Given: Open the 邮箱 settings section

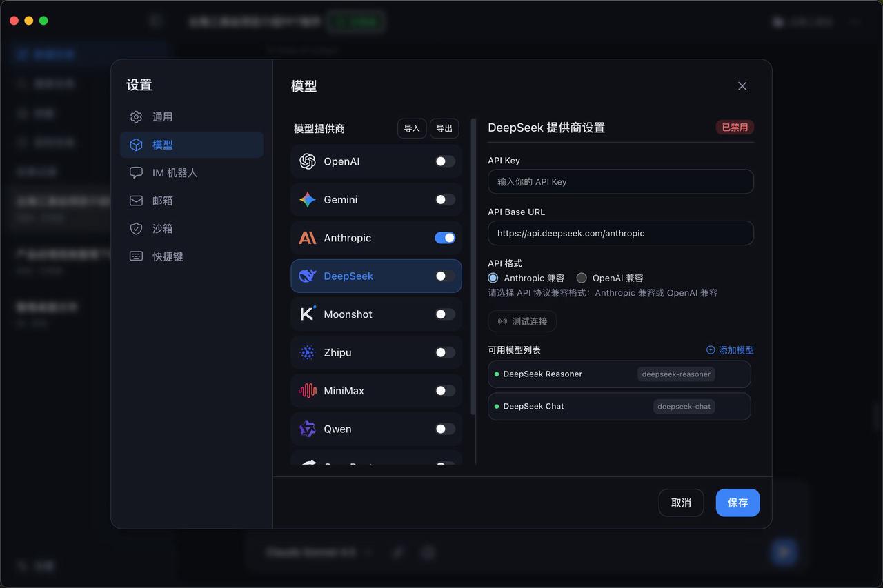Looking at the screenshot, I should [x=192, y=201].
